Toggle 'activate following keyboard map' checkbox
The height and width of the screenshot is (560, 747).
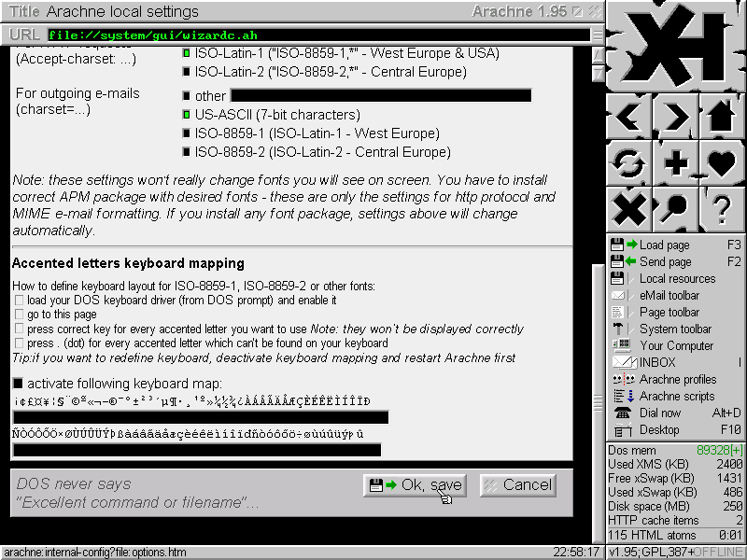[x=18, y=383]
